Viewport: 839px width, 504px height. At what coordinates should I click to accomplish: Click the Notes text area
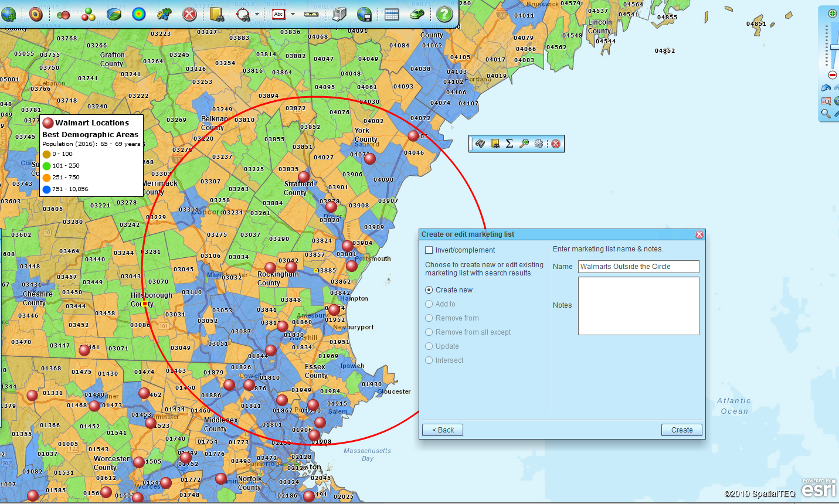pyautogui.click(x=638, y=306)
